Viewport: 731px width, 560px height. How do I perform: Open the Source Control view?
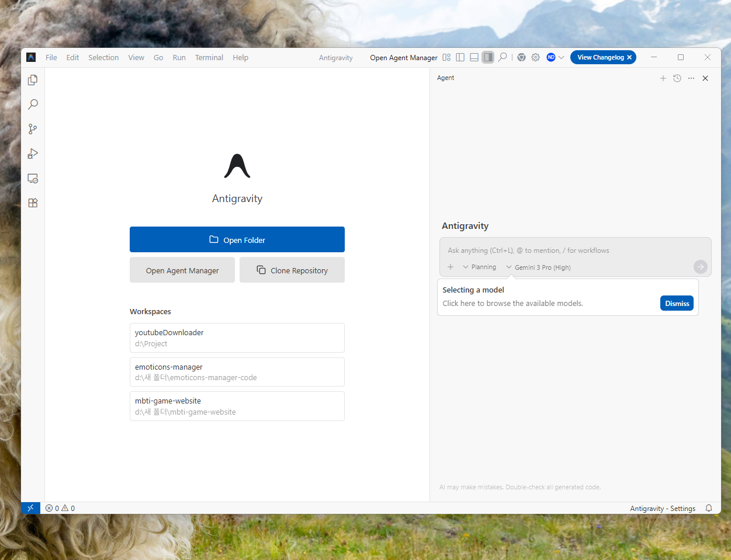[33, 129]
